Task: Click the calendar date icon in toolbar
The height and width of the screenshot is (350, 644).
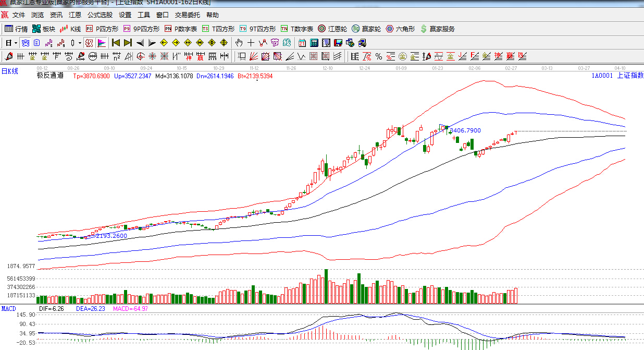Action: pyautogui.click(x=302, y=43)
